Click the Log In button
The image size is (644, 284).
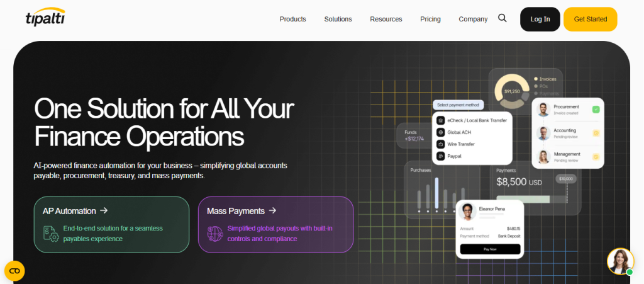tap(540, 20)
